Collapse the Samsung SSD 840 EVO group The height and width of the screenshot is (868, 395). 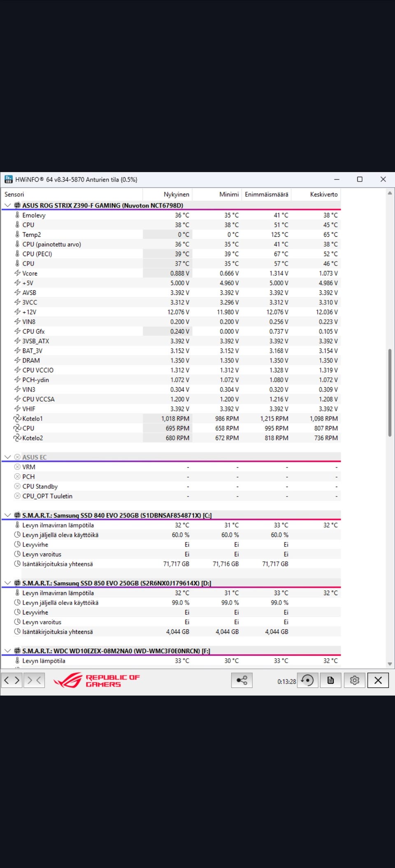pos(7,515)
